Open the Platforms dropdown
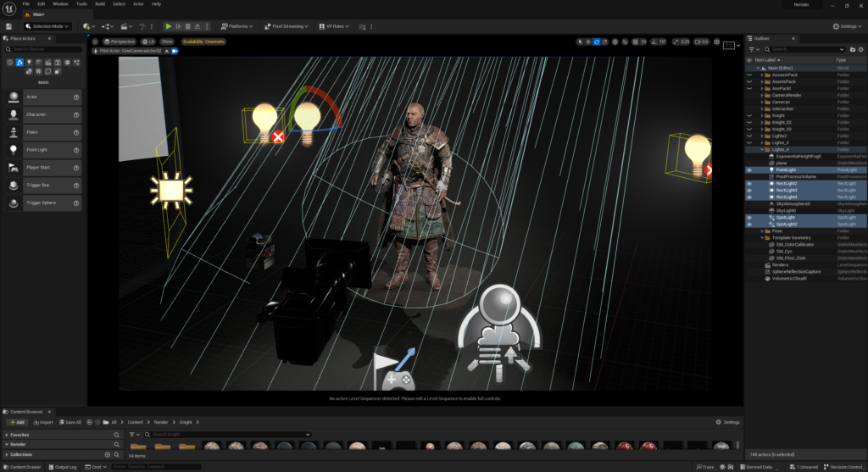The height and width of the screenshot is (472, 868). coord(237,26)
